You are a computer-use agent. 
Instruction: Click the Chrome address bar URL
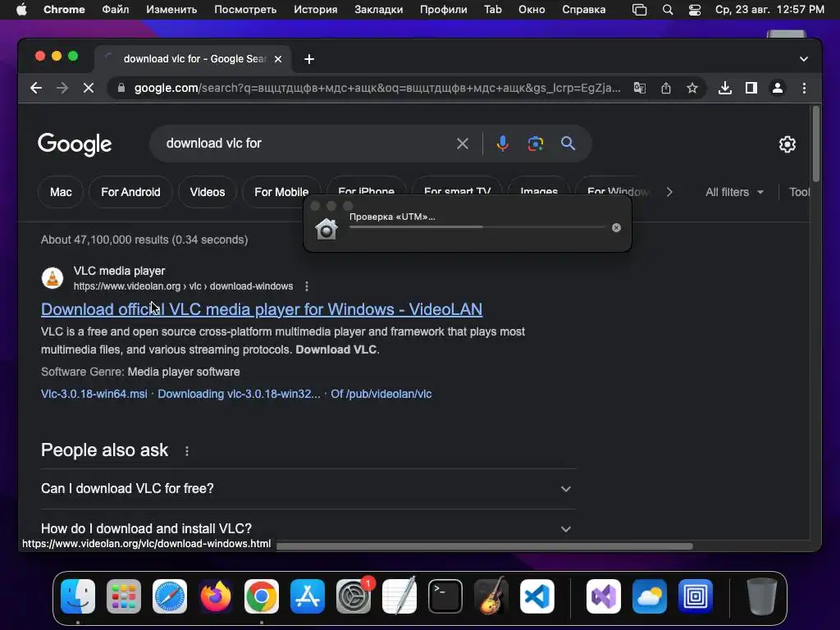(x=377, y=88)
